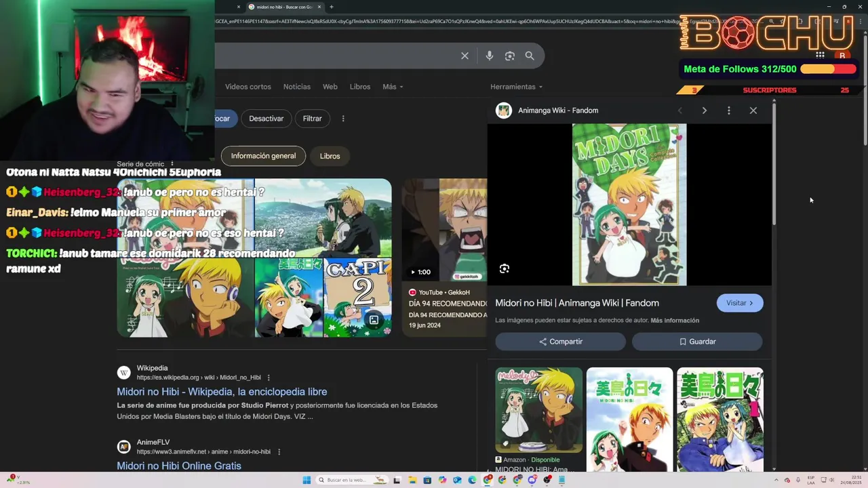
Task: Open the taskbar clock and date
Action: pyautogui.click(x=850, y=480)
